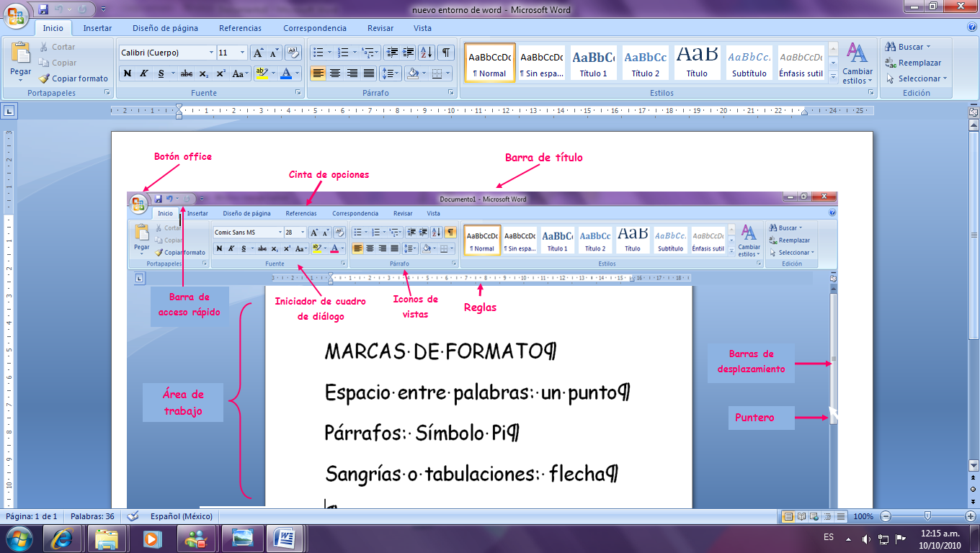The height and width of the screenshot is (553, 980).
Task: Click shrink font (small A) beside size 11
Action: pyautogui.click(x=274, y=53)
